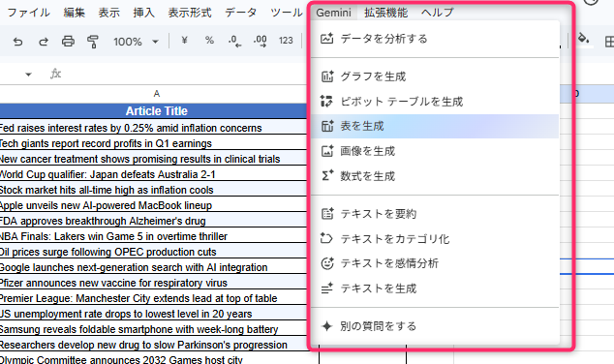Select the Researchers develop new drug cell
Viewport: 614px width, 364px height.
coord(153,345)
